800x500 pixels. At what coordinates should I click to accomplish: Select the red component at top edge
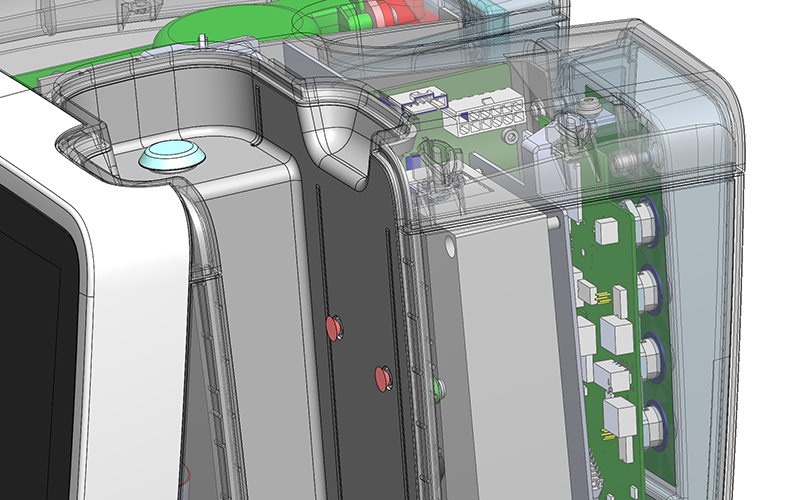(x=385, y=13)
